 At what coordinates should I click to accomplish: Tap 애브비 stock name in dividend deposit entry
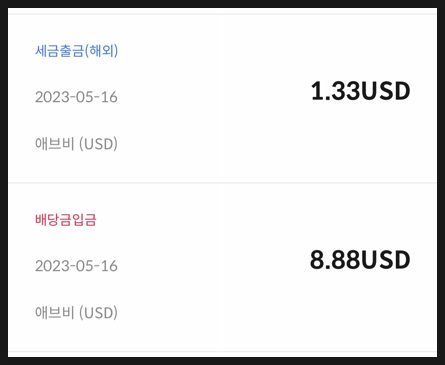click(x=55, y=313)
